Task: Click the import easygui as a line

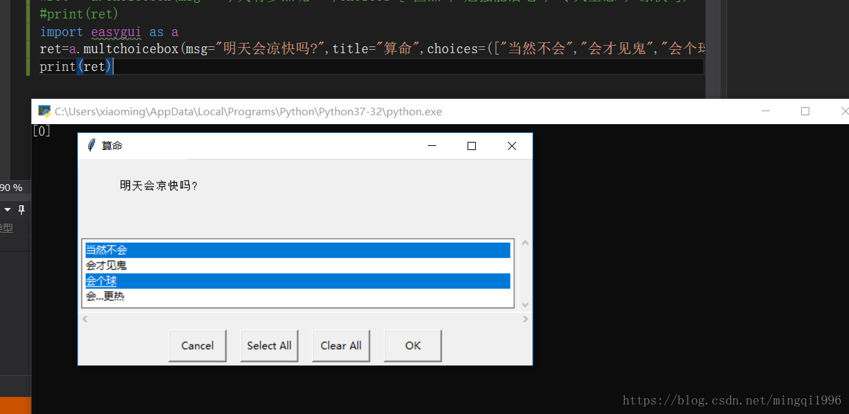Action: [x=109, y=32]
